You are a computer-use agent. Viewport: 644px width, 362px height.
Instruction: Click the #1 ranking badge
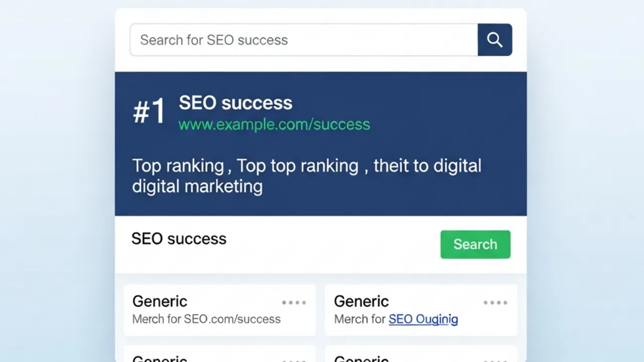tap(149, 112)
